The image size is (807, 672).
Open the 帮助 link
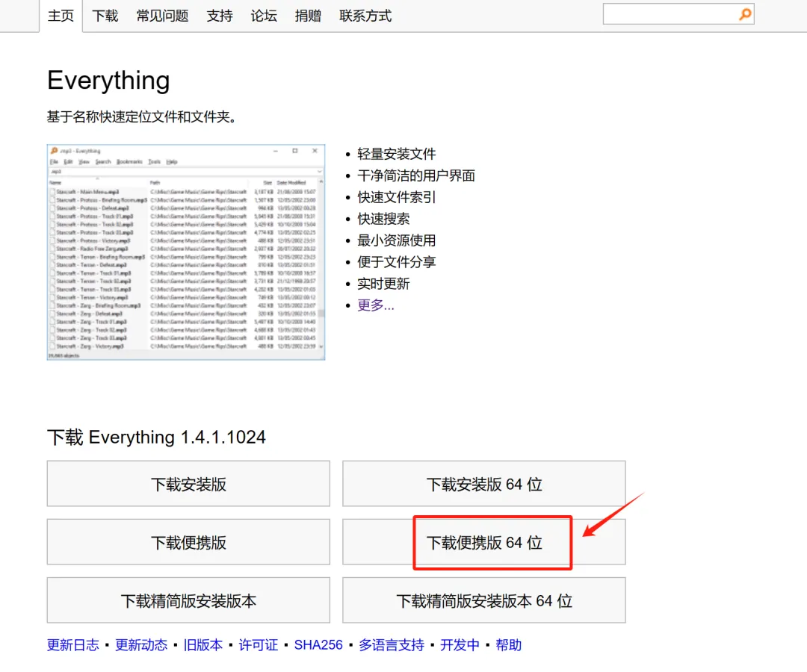click(509, 645)
